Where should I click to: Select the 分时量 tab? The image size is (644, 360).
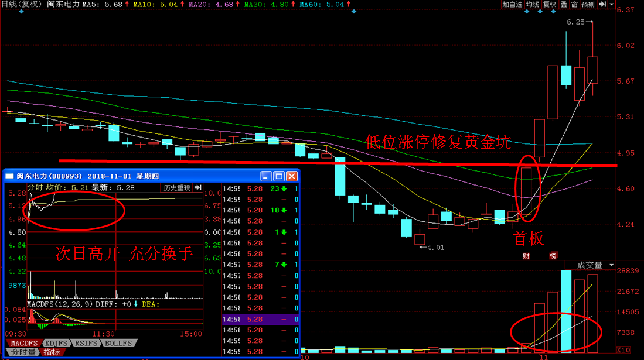23,352
